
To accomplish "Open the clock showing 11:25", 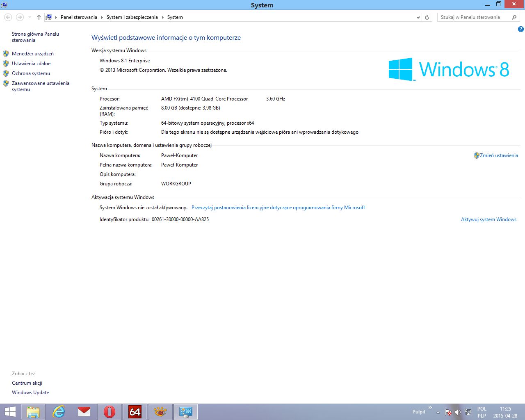I will (x=505, y=412).
